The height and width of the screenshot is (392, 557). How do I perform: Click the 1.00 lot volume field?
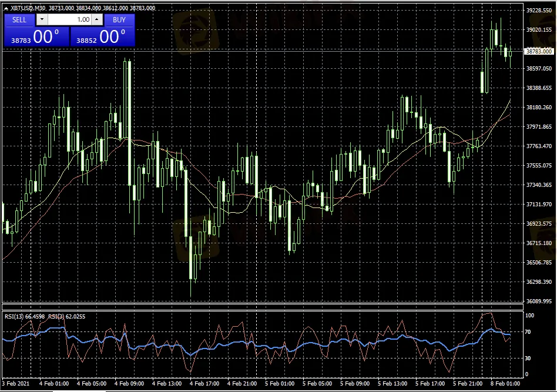[x=70, y=19]
